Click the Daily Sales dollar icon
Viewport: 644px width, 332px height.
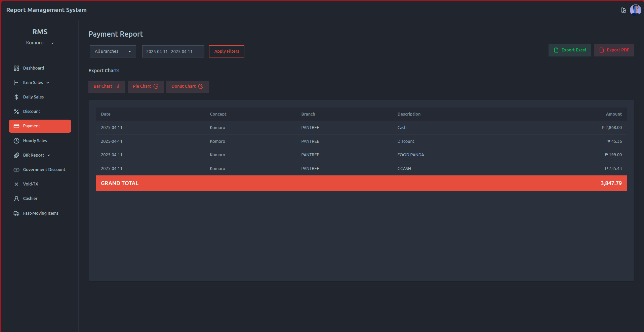(16, 97)
